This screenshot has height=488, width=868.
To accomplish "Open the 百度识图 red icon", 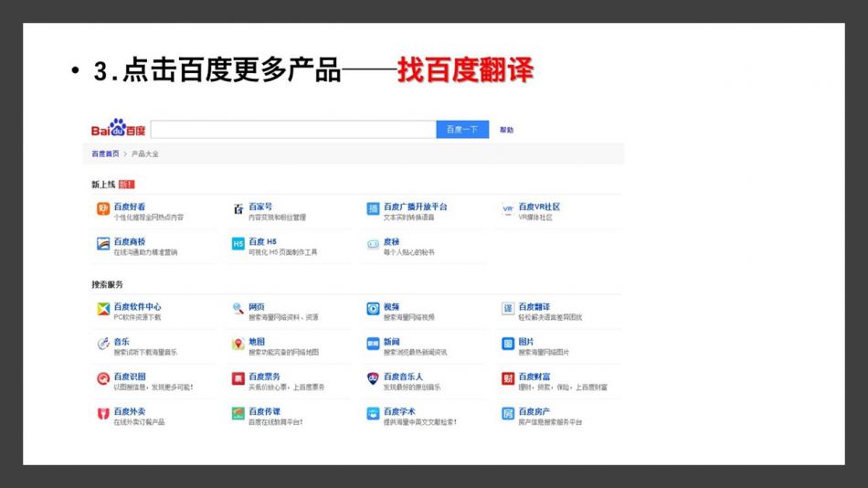I will point(103,378).
